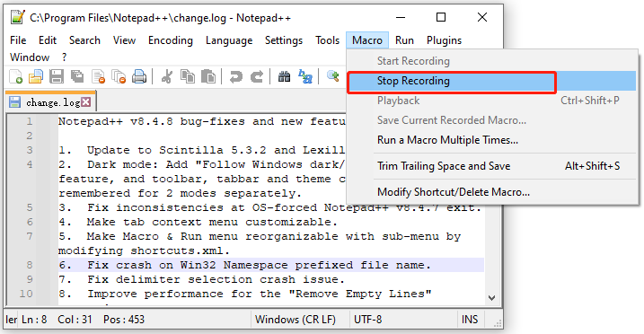Redo action via toolbar arrow

[257, 76]
